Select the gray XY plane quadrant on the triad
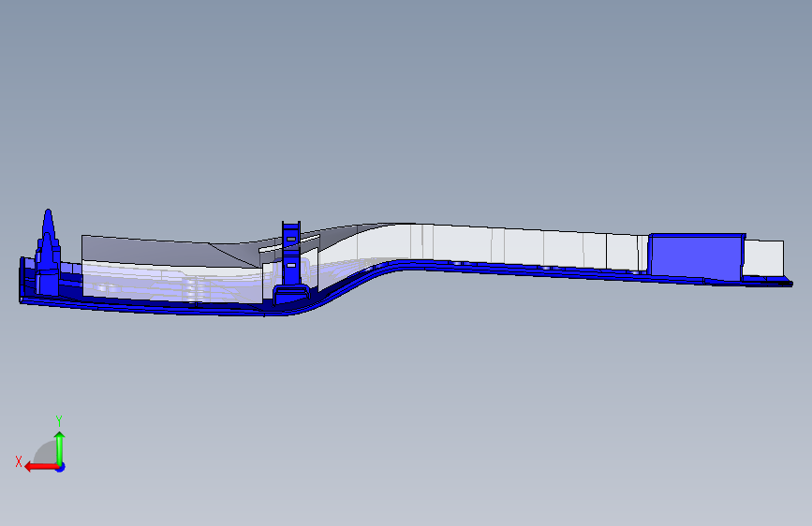 (47, 454)
